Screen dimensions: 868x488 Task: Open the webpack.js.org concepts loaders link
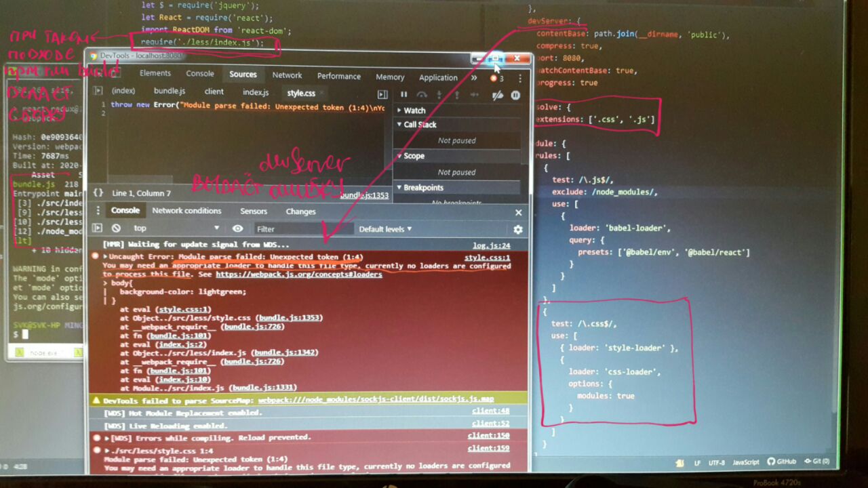coord(298,274)
